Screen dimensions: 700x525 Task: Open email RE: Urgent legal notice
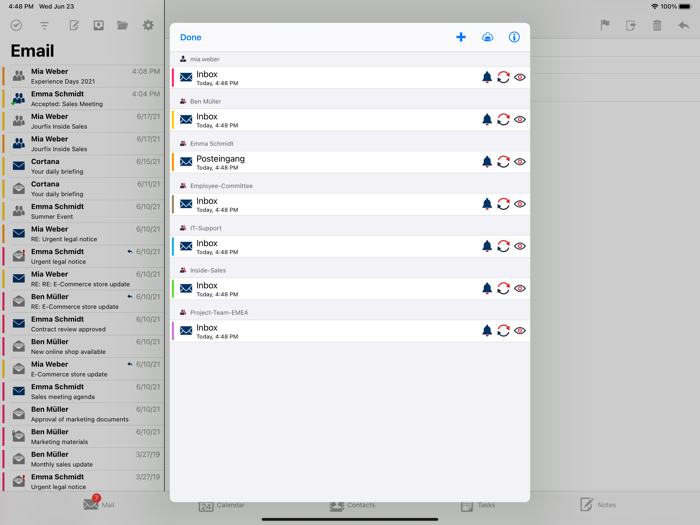(83, 234)
